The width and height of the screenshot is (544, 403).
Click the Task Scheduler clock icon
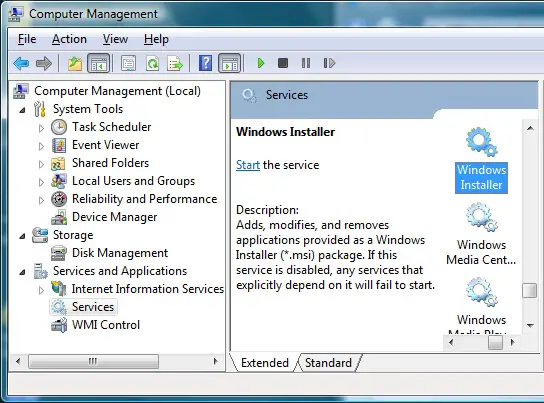pos(59,127)
